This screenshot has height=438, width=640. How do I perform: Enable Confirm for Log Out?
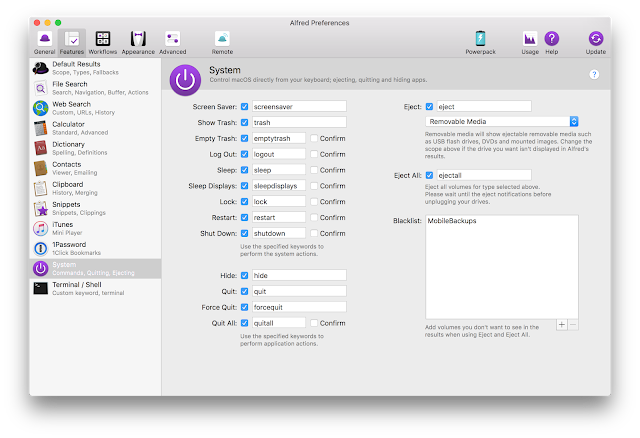coord(314,154)
